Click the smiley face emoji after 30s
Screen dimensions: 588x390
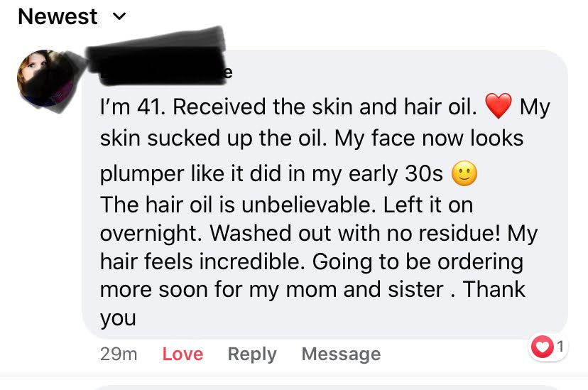pyautogui.click(x=464, y=173)
